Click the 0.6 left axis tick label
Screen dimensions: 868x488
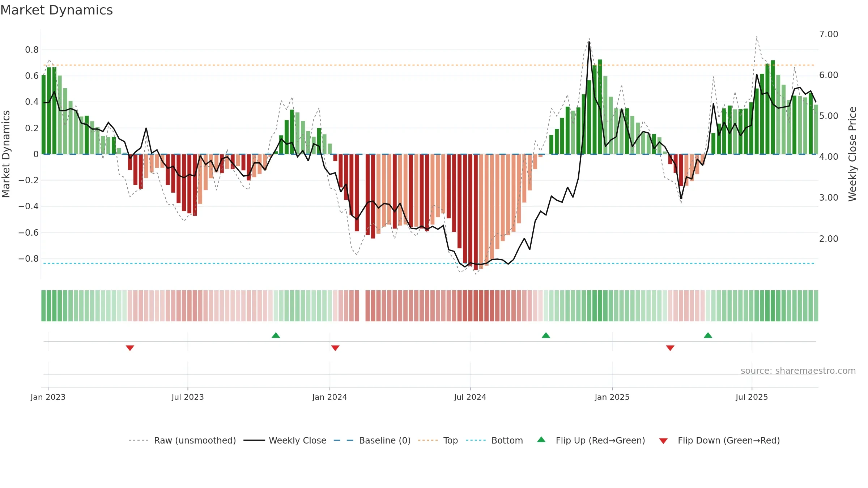click(x=32, y=76)
